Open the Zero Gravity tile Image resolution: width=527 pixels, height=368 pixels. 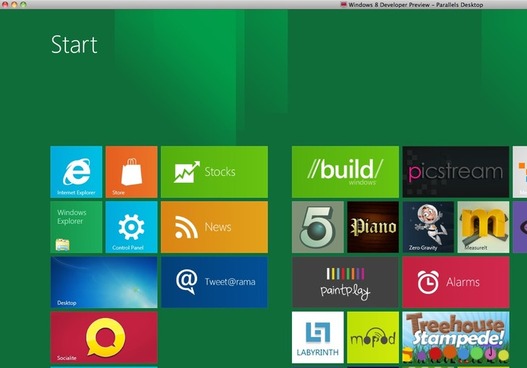428,227
